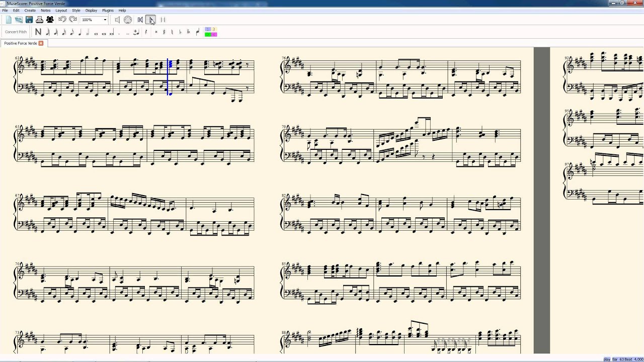Open the community people icon in the toolbar
Viewport: 644px width, 362px height.
click(50, 20)
